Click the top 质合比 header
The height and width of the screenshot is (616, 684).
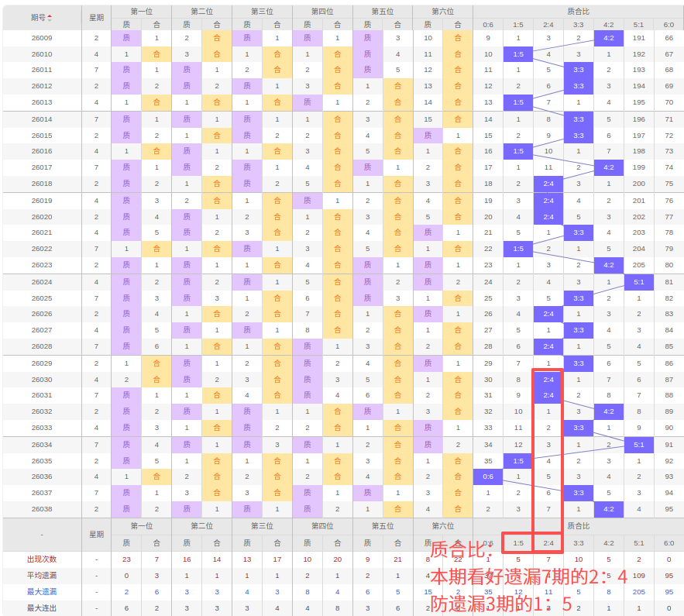578,12
